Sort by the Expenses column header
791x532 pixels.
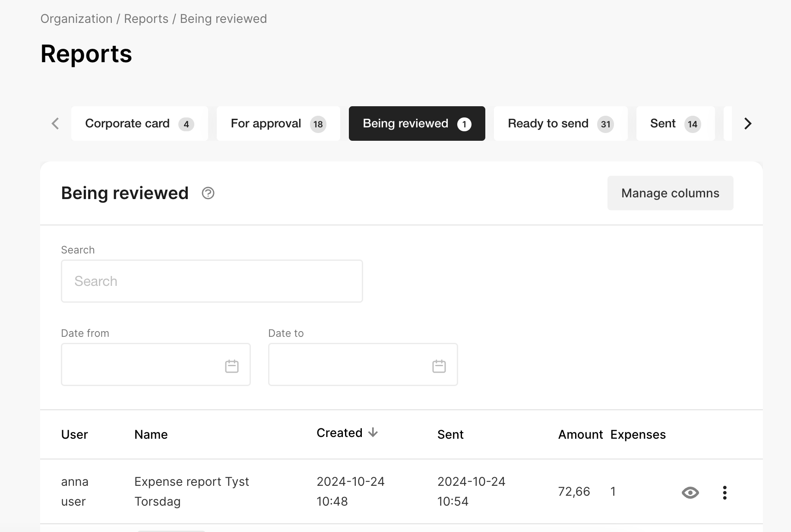[x=638, y=434]
